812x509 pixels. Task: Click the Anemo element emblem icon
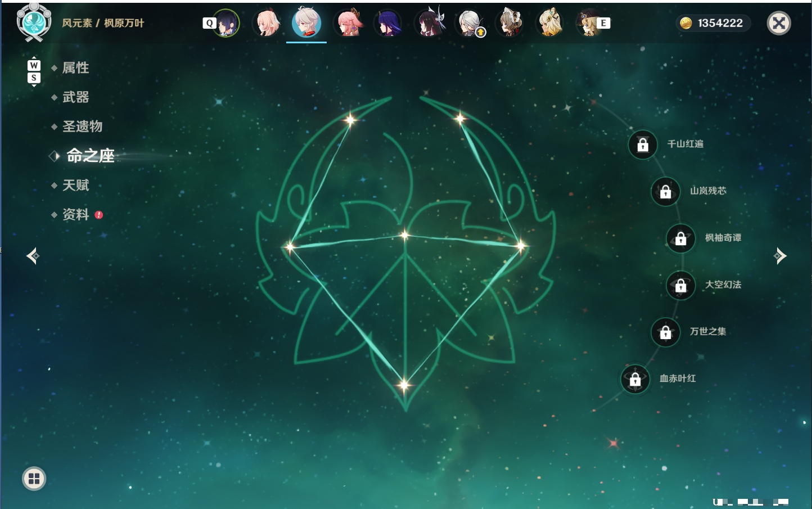34,22
